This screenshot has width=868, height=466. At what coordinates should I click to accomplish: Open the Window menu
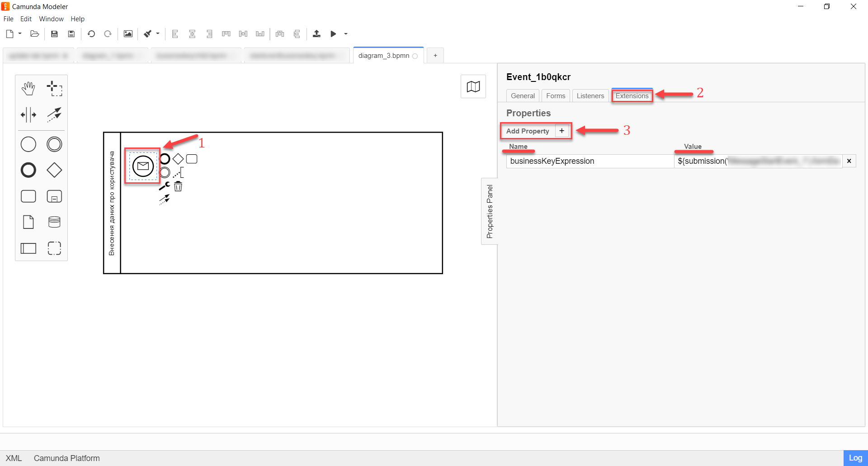(x=52, y=19)
